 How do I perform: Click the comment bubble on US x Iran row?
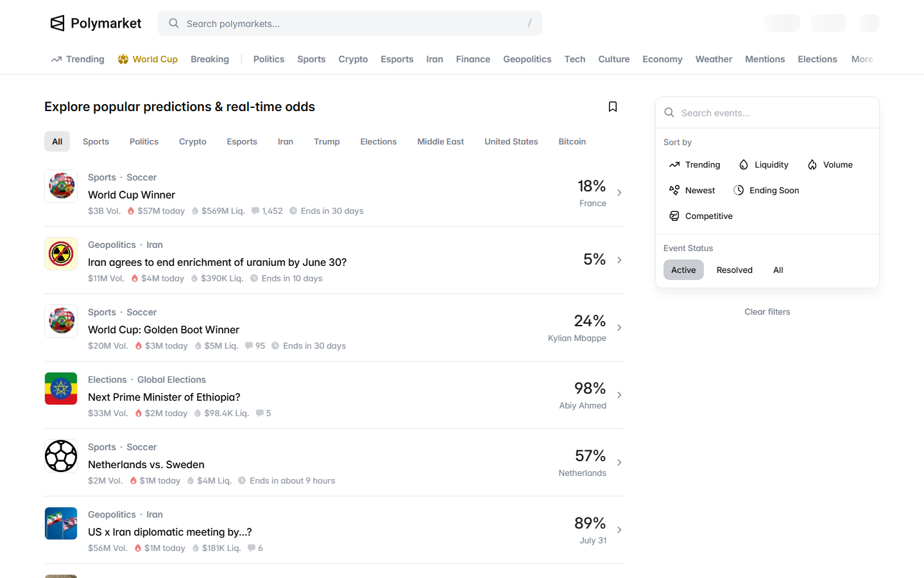click(x=251, y=548)
